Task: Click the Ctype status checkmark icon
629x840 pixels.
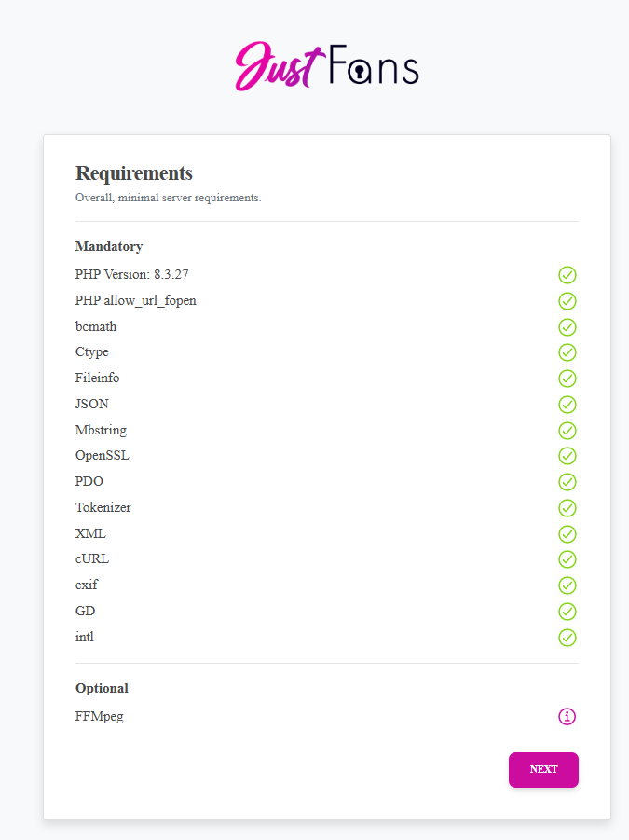Action: (x=567, y=352)
